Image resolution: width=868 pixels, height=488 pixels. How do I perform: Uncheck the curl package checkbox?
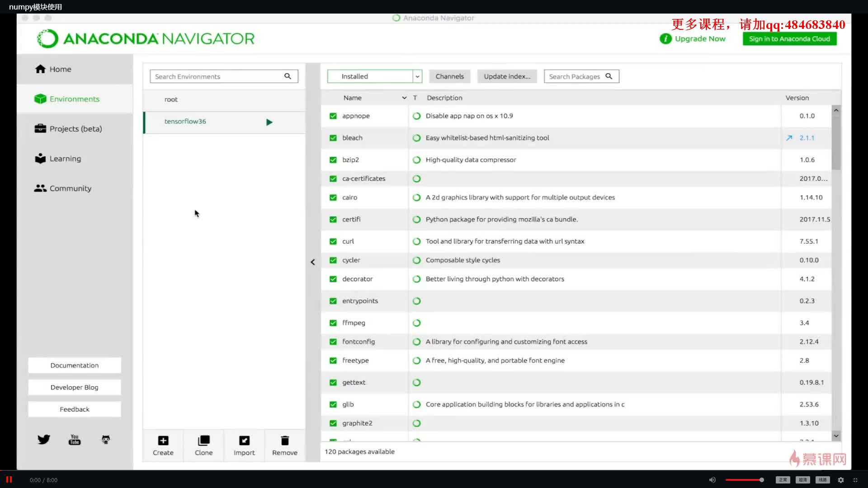click(333, 242)
